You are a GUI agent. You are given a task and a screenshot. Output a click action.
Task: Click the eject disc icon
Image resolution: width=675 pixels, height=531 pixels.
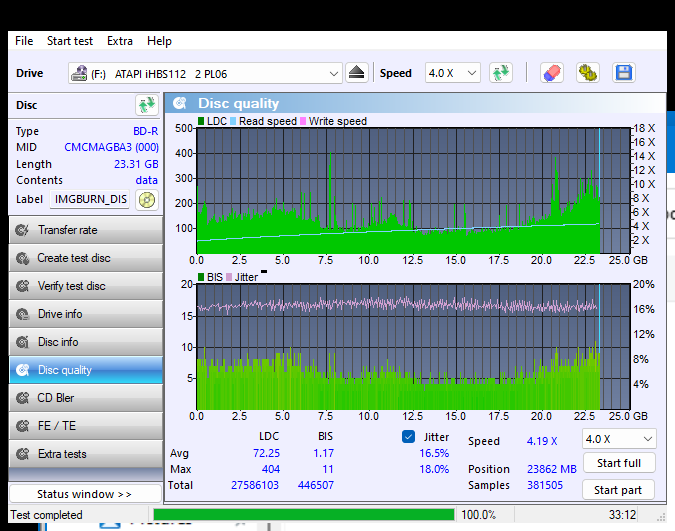[356, 73]
